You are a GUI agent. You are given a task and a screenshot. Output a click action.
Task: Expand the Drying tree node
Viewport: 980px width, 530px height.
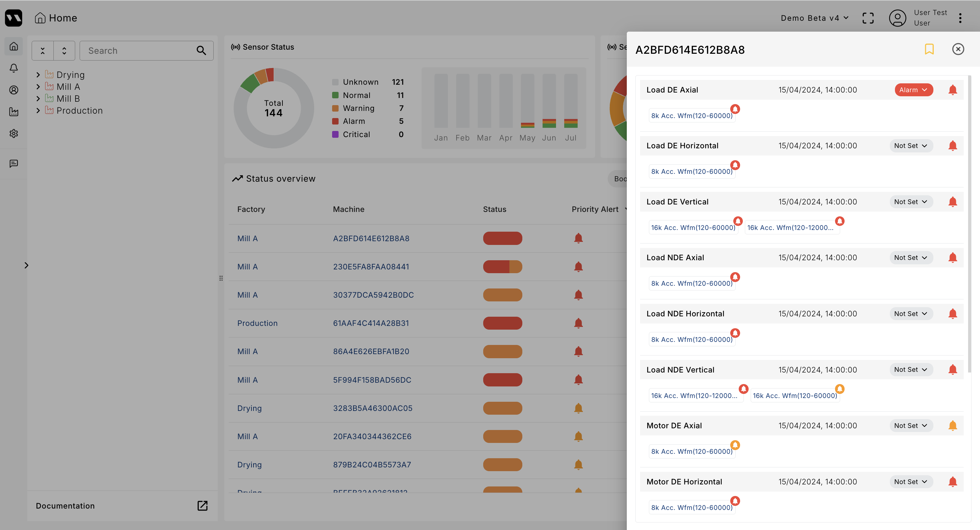(x=38, y=75)
